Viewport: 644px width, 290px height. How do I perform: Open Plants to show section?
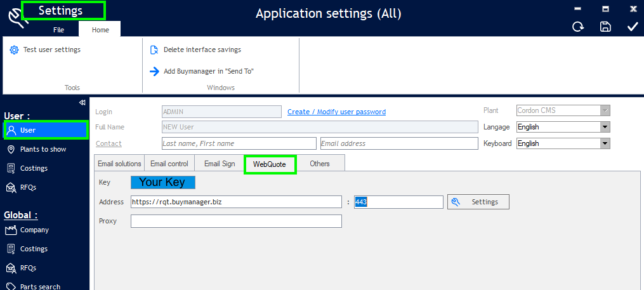click(43, 149)
